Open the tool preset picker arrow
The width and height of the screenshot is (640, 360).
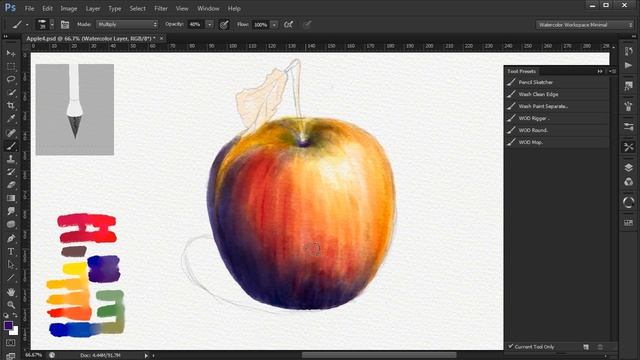[x=27, y=25]
